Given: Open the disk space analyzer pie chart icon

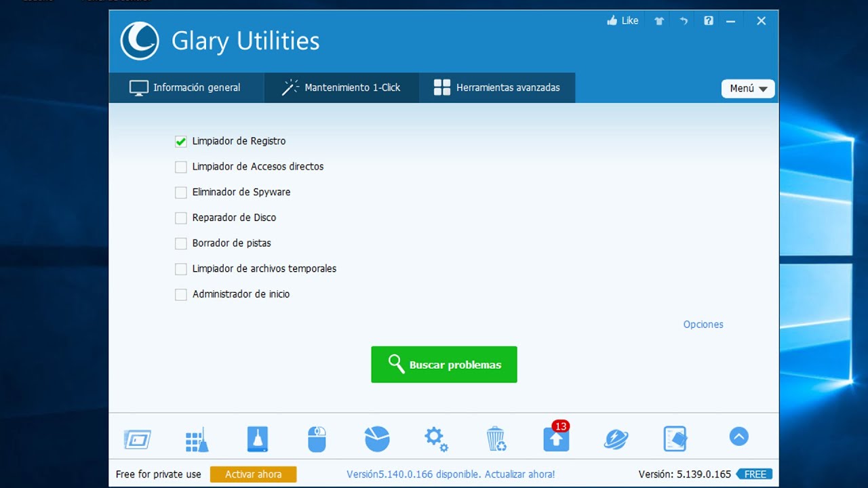Looking at the screenshot, I should (x=377, y=439).
